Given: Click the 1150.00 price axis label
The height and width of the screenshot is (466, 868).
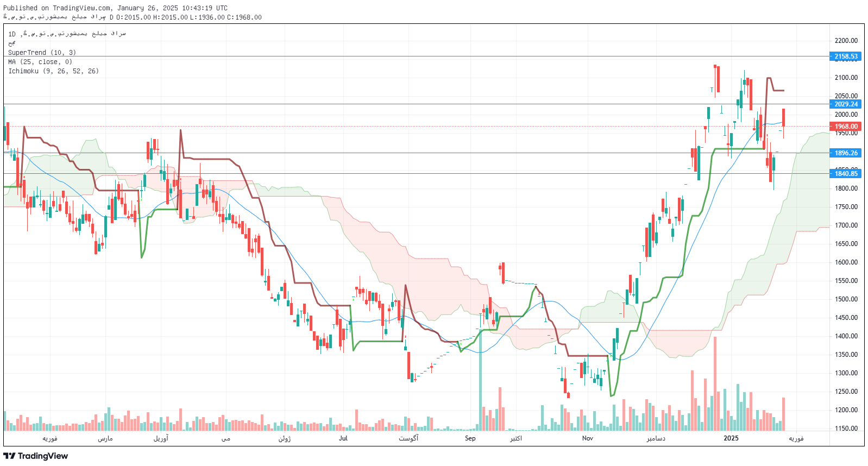Looking at the screenshot, I should 846,429.
